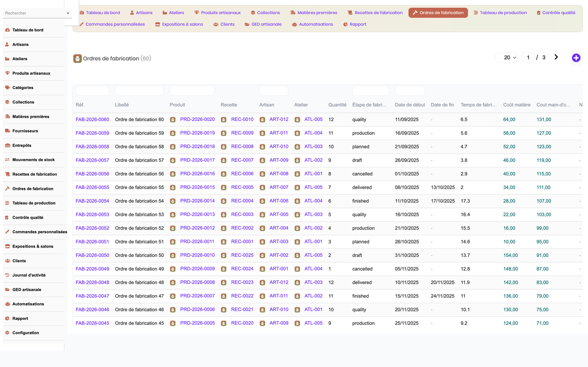Click the Étape de fabrication filter field
Screen dimensions: 588x367
pyautogui.click(x=371, y=91)
